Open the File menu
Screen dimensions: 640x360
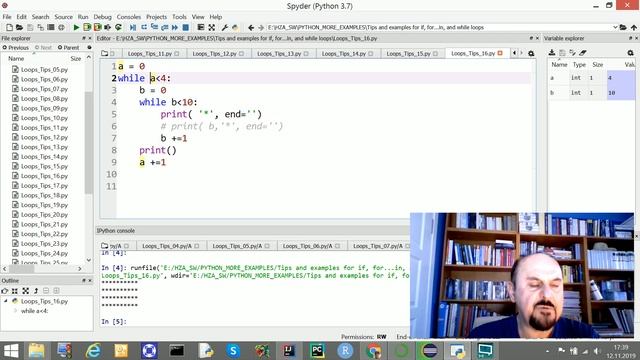[x=7, y=17]
